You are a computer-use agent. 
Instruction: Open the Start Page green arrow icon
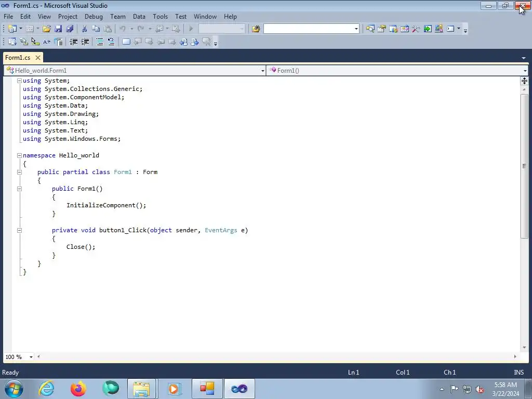click(x=428, y=29)
